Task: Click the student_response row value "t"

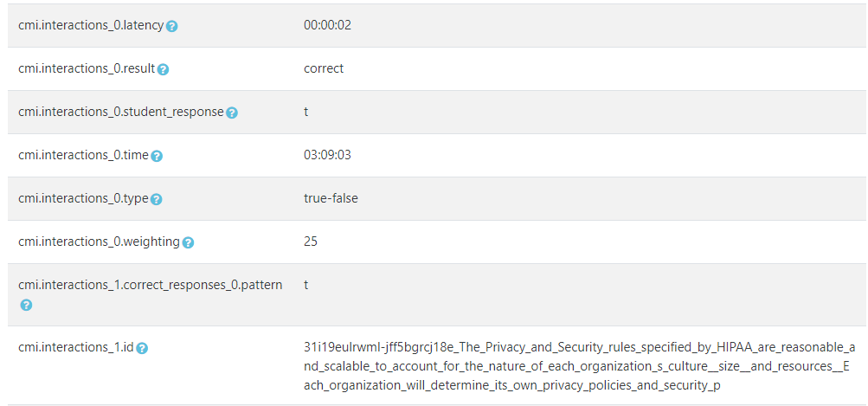Action: coord(306,112)
